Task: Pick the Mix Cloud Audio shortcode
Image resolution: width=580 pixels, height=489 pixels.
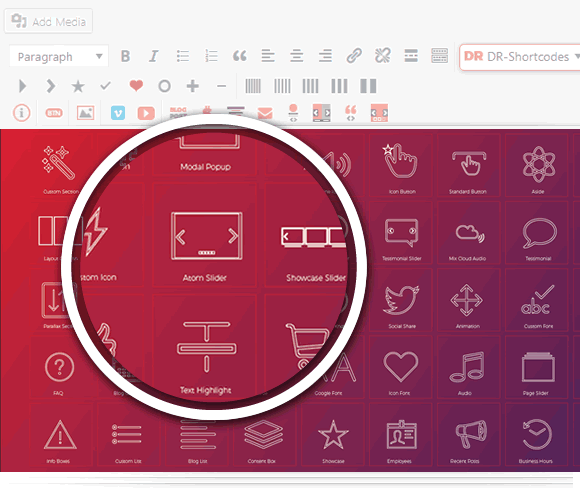Action: click(x=468, y=233)
